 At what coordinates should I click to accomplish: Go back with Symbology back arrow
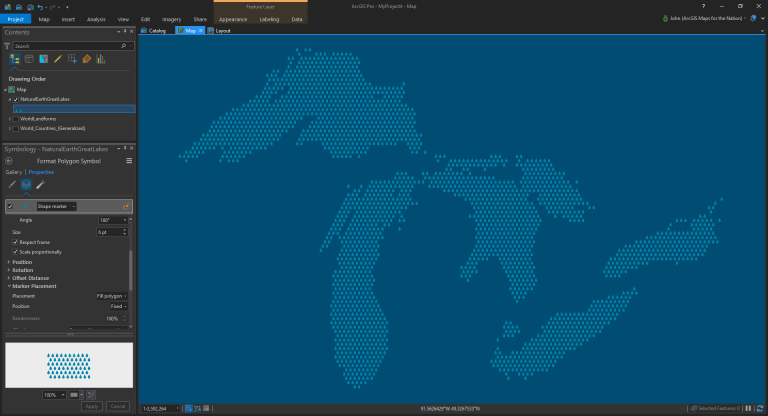[x=9, y=161]
